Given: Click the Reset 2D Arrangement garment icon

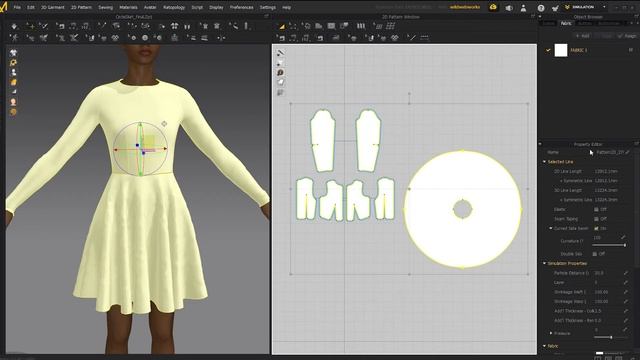Looking at the screenshot, I should [174, 26].
